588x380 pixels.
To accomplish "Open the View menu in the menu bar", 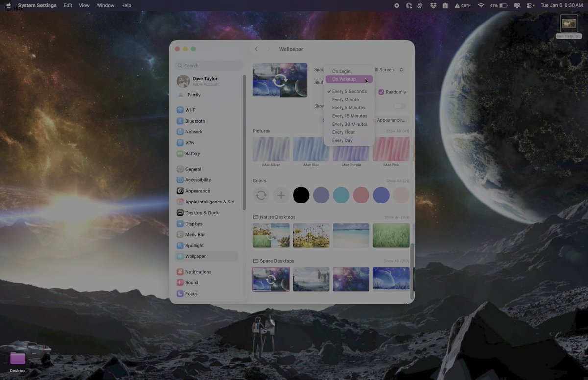I will point(84,5).
